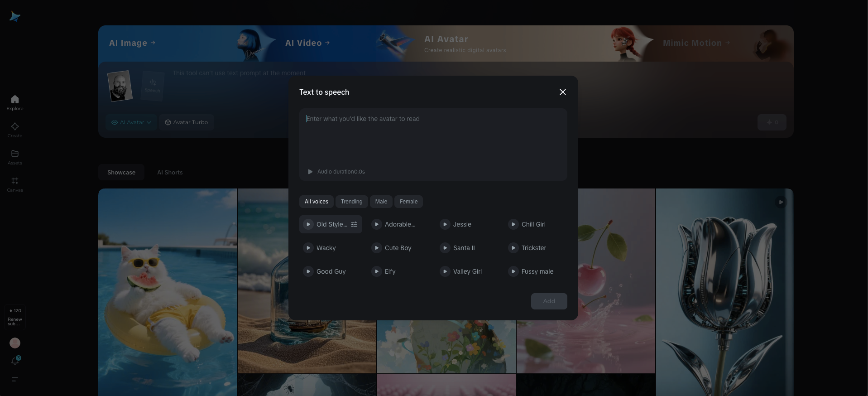Viewport: 868px width, 396px height.
Task: Open the Create section in sidebar
Action: [15, 130]
